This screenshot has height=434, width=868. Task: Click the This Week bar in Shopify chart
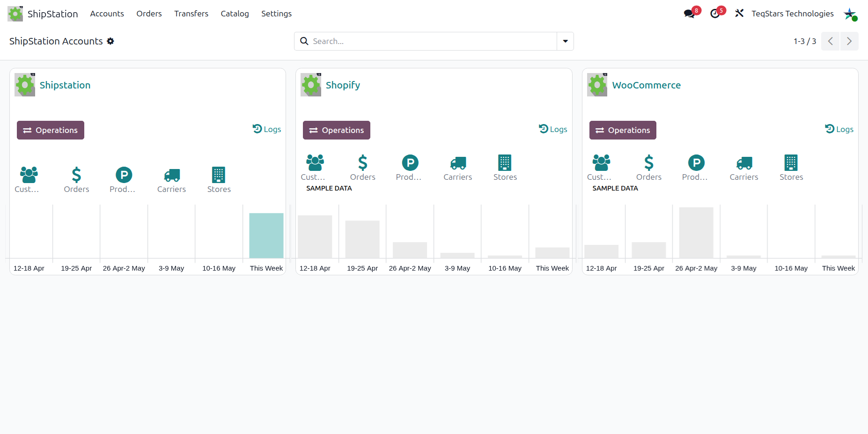coord(552,253)
